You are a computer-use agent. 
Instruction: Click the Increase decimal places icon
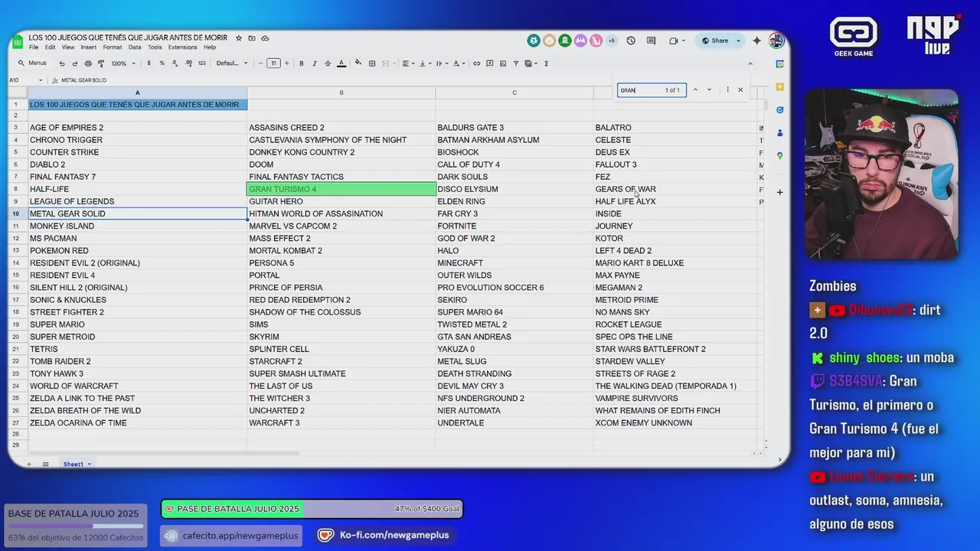coord(188,64)
